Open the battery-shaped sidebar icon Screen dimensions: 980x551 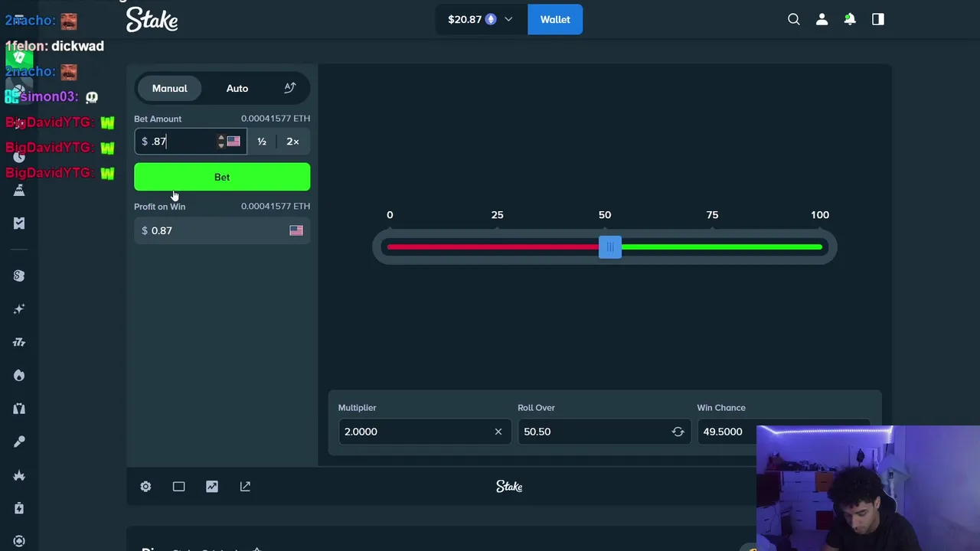pos(19,508)
